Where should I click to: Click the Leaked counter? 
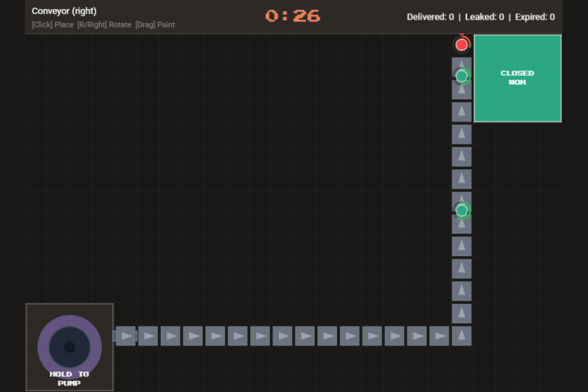tap(484, 17)
